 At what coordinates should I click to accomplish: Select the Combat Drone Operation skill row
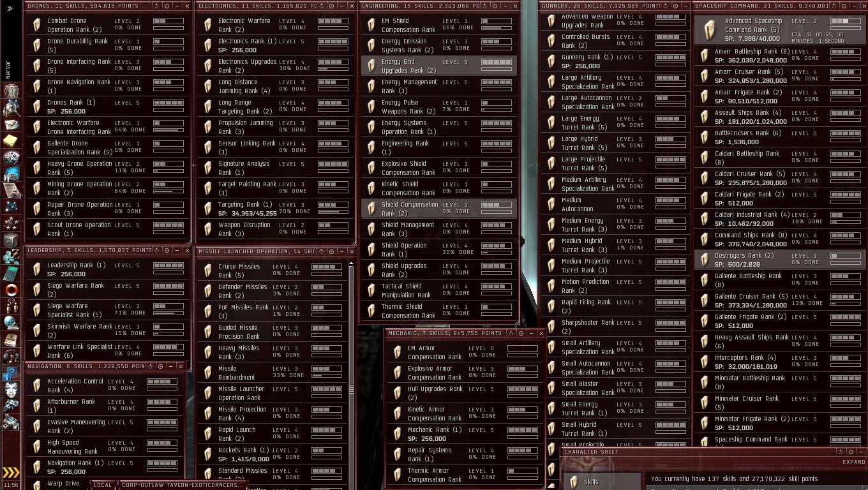(108, 25)
